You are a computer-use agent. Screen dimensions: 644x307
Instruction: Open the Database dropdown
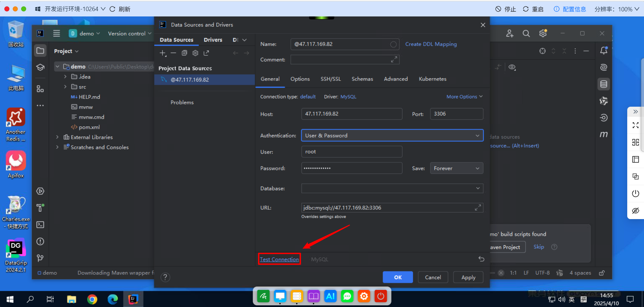pyautogui.click(x=392, y=189)
